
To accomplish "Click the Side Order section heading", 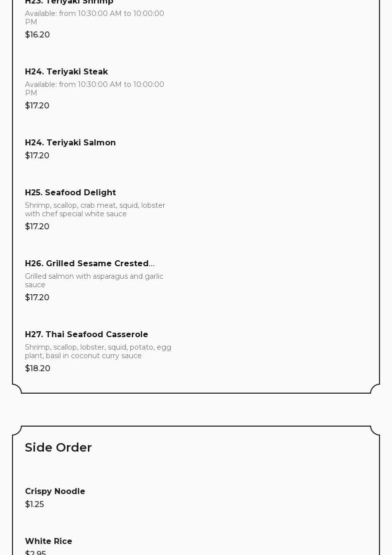I will tap(58, 448).
